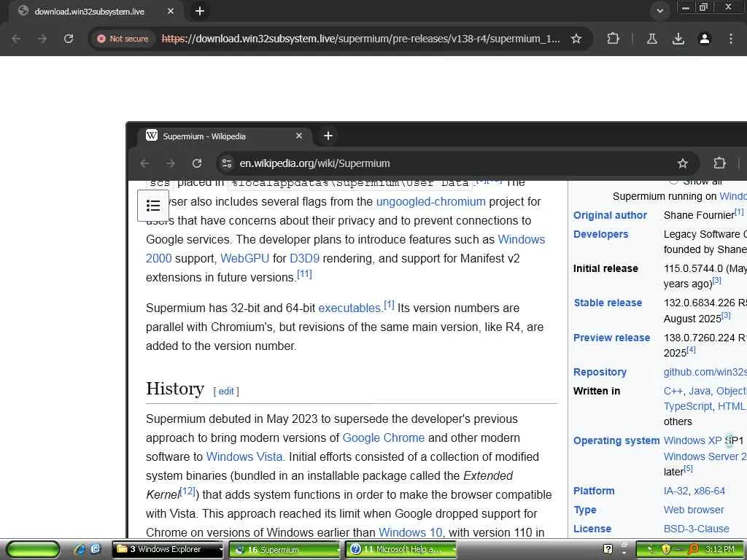Image resolution: width=747 pixels, height=560 pixels.
Task: Go back in the outer browser toolbar
Action: [x=16, y=39]
